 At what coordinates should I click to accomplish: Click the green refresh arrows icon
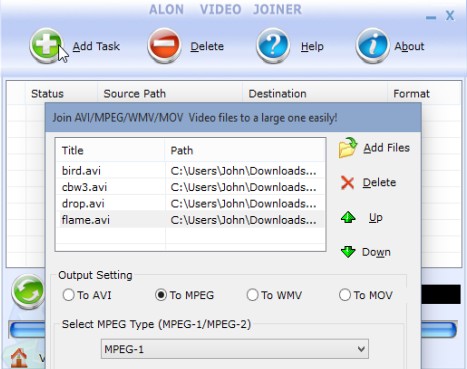tap(28, 292)
